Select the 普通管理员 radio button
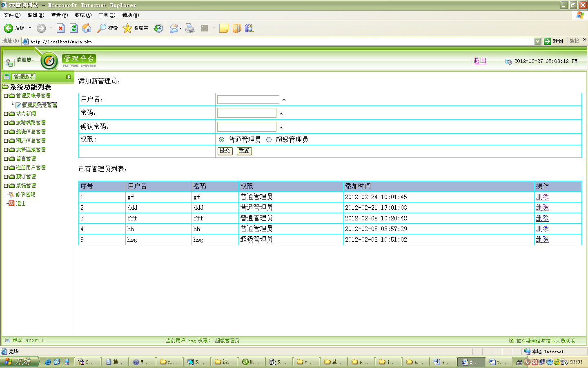This screenshot has width=588, height=368. 221,140
